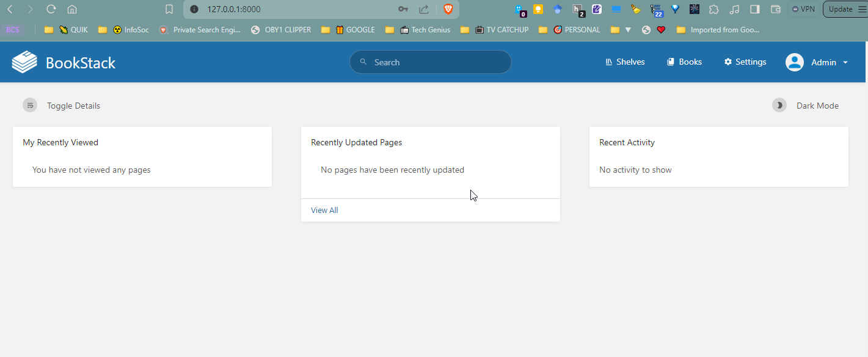Go back in browser history
This screenshot has width=868, height=357.
(10, 9)
